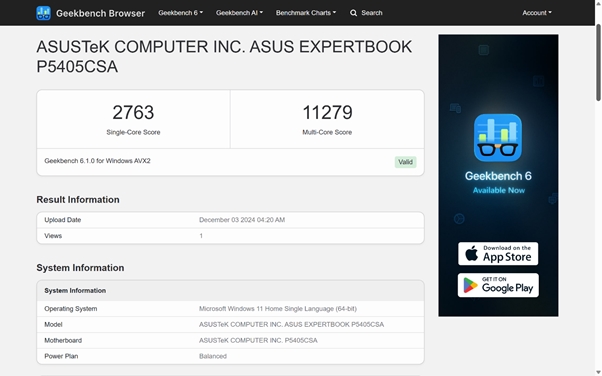Click the System Information table header
602x376 pixels.
click(230, 291)
